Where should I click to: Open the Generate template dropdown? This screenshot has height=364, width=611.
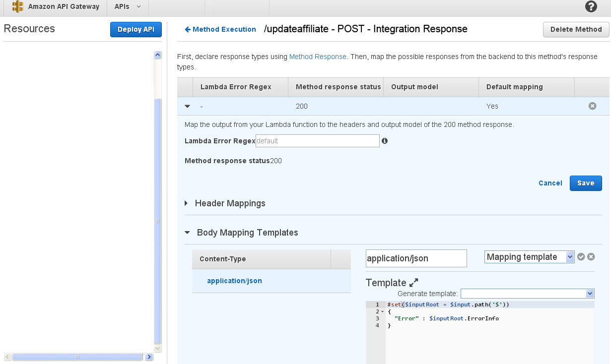coord(528,294)
